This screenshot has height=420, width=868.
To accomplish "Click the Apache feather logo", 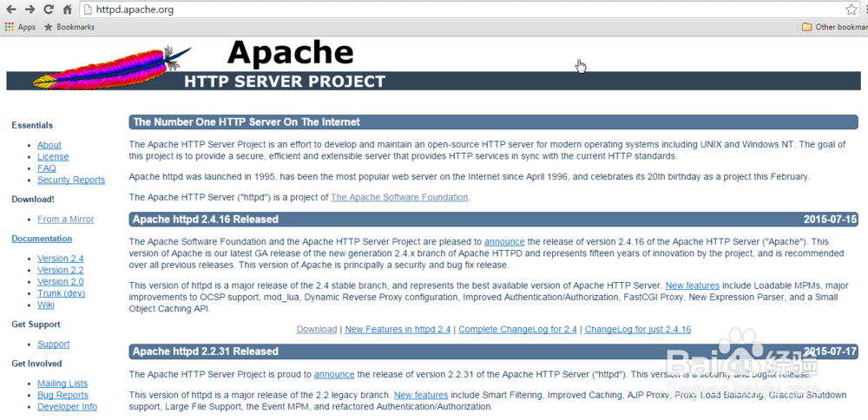I will pyautogui.click(x=111, y=69).
